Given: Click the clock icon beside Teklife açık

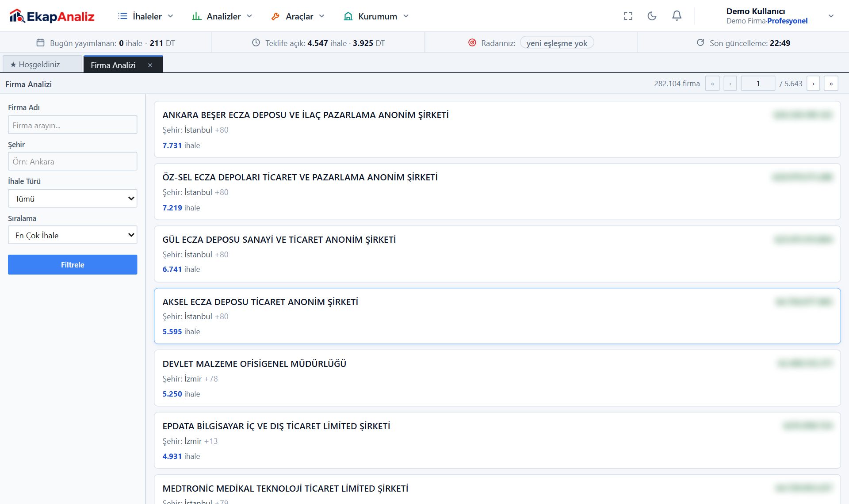Looking at the screenshot, I should coord(256,43).
